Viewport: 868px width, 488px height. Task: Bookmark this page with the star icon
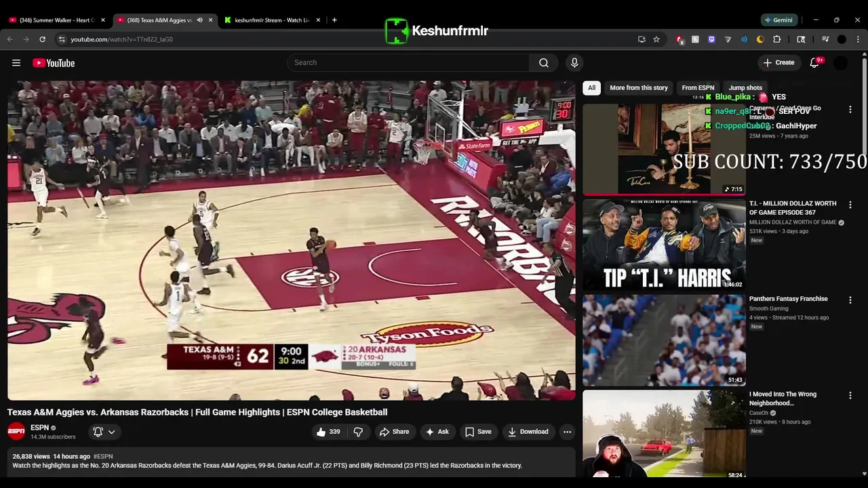[x=656, y=39]
